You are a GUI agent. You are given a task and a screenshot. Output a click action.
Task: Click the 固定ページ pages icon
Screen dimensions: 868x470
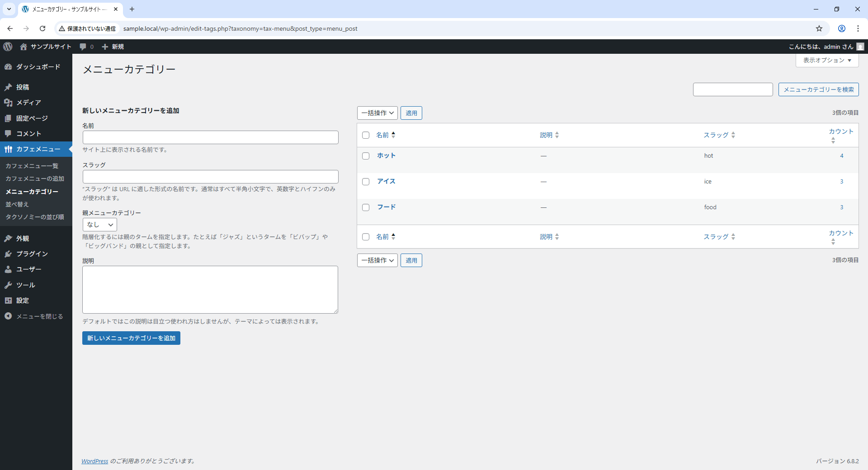click(8, 118)
